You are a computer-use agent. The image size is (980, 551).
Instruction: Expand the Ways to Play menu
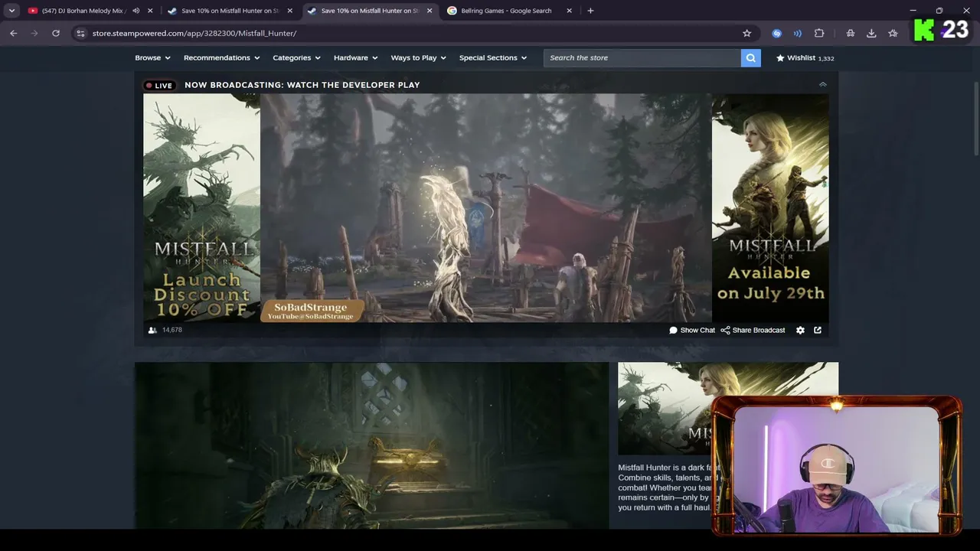click(x=418, y=57)
